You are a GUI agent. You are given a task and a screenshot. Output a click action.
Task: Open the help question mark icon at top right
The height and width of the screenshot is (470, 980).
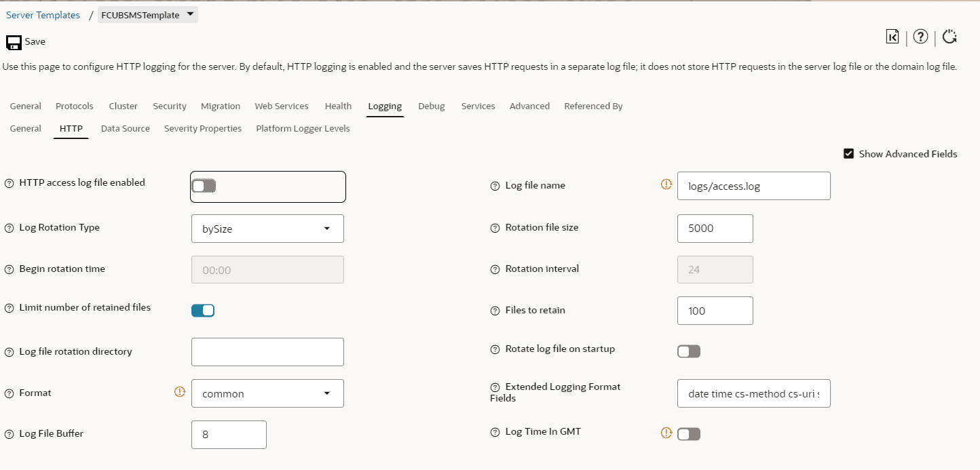(920, 37)
